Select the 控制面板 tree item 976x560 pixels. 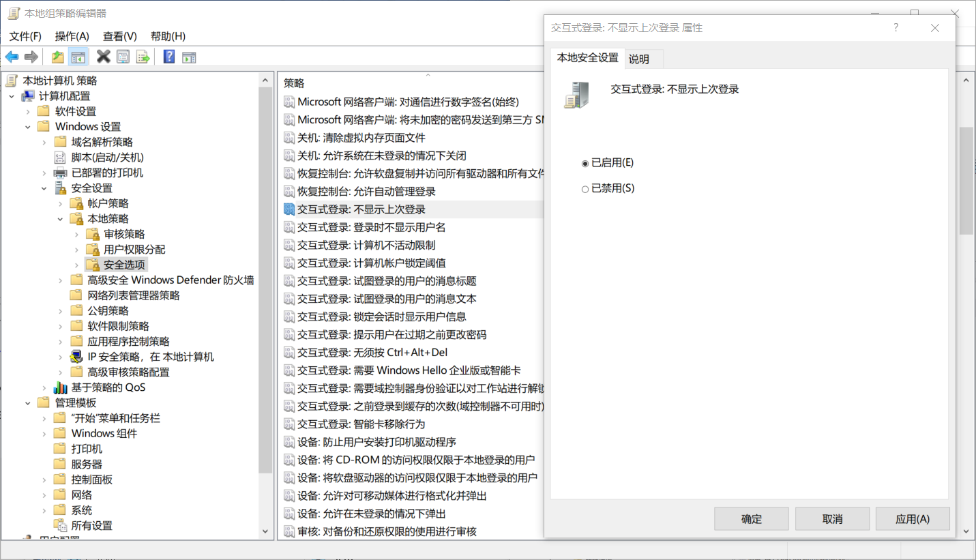92,480
